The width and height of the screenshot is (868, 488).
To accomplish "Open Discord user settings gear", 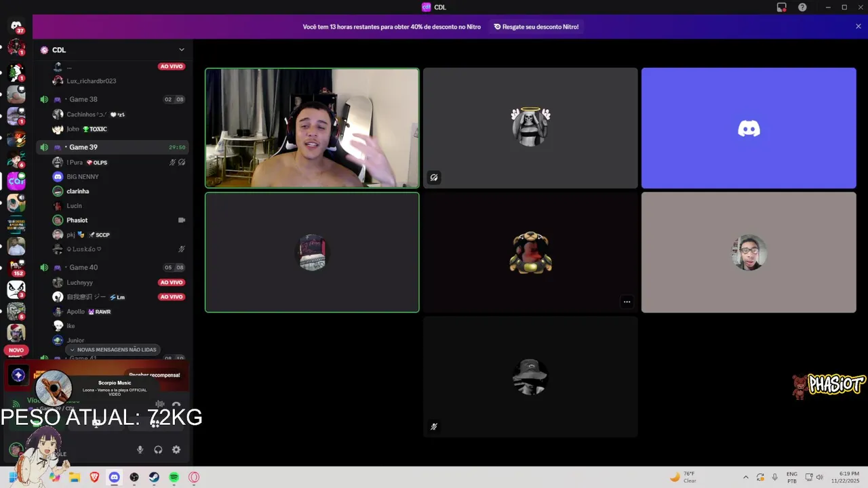I will point(176,449).
